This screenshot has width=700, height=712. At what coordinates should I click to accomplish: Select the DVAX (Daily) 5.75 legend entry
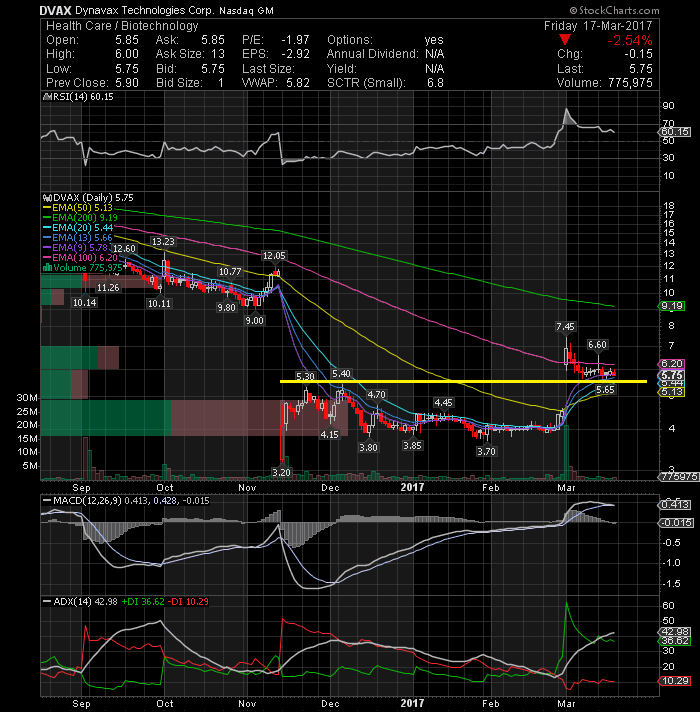(x=88, y=198)
